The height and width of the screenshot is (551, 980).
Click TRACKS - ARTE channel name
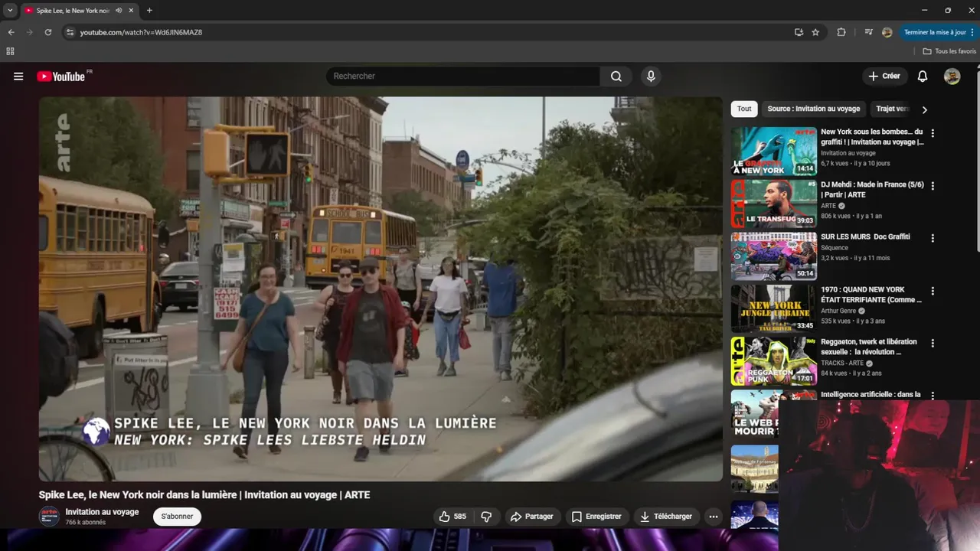[x=842, y=363]
